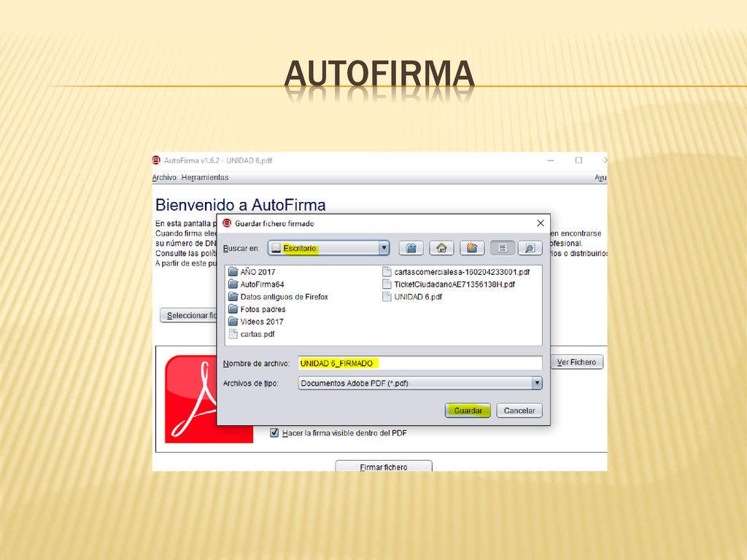Click the cartascomercialesa file icon
Screen dimensions: 747x560
pos(387,271)
